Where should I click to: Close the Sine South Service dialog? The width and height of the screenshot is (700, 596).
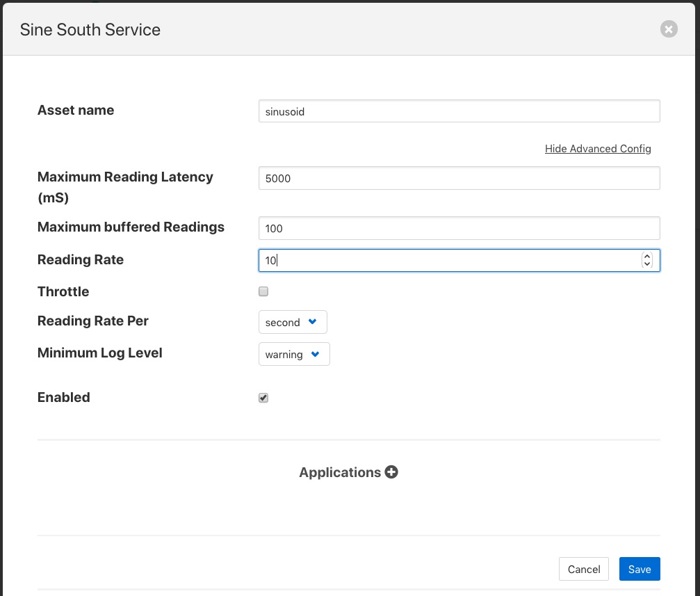(668, 29)
